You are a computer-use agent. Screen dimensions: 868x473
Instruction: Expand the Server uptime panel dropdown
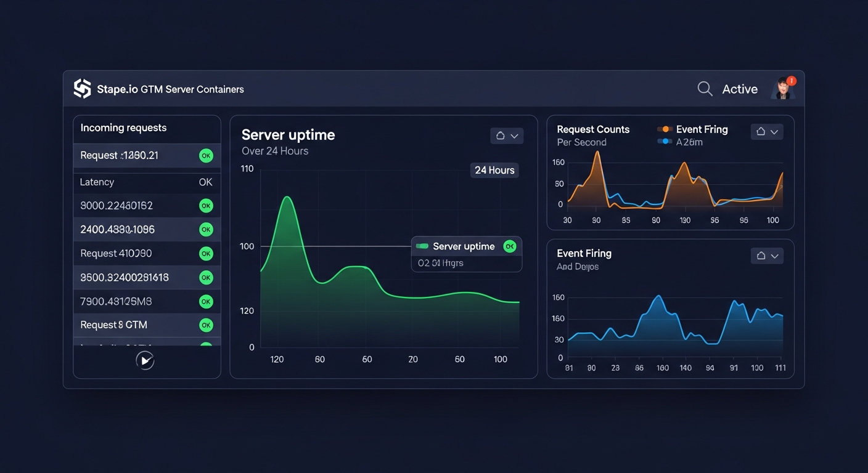pos(507,135)
